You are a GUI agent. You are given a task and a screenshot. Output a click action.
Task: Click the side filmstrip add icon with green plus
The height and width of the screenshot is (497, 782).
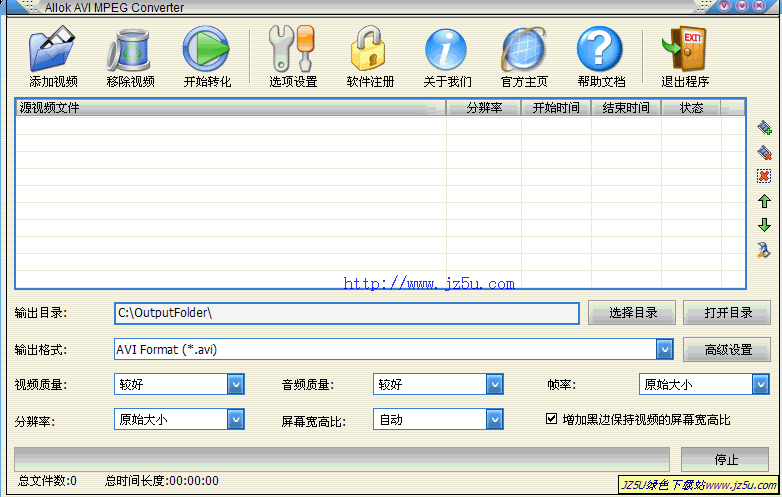[x=764, y=128]
